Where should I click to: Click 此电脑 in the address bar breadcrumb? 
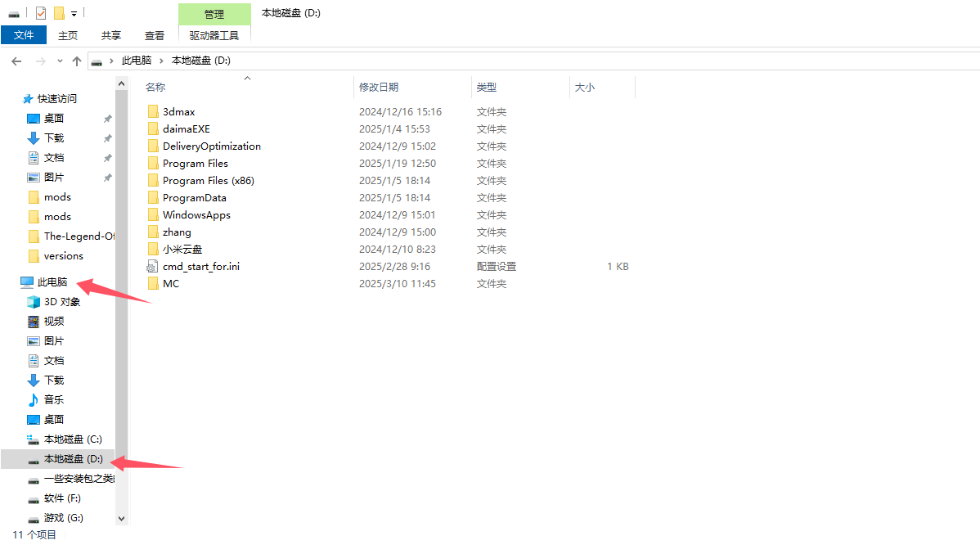click(x=137, y=61)
